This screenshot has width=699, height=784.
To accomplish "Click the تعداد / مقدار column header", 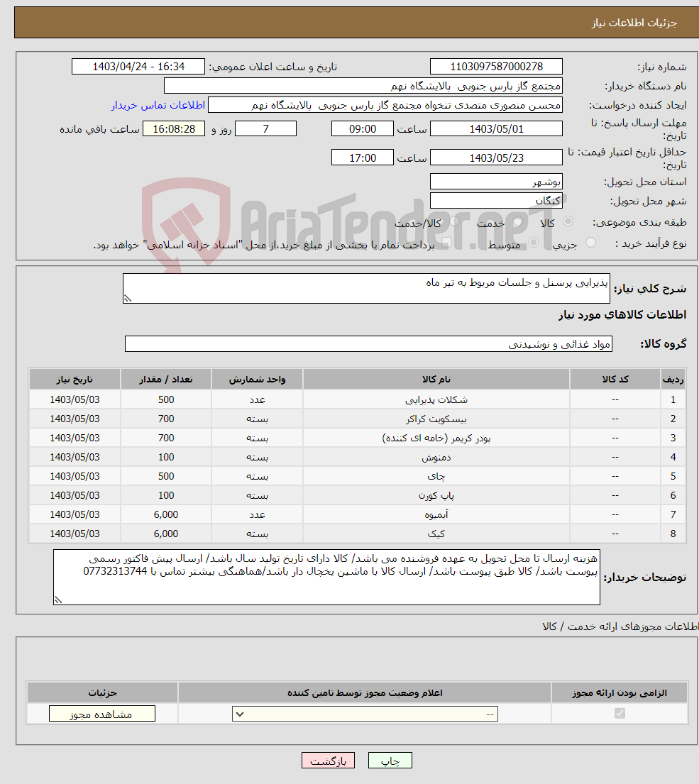I will click(x=166, y=379).
